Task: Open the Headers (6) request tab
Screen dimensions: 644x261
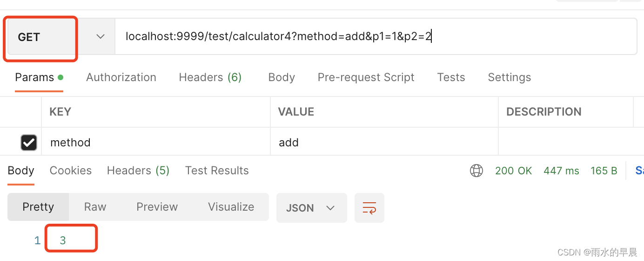Action: click(210, 77)
